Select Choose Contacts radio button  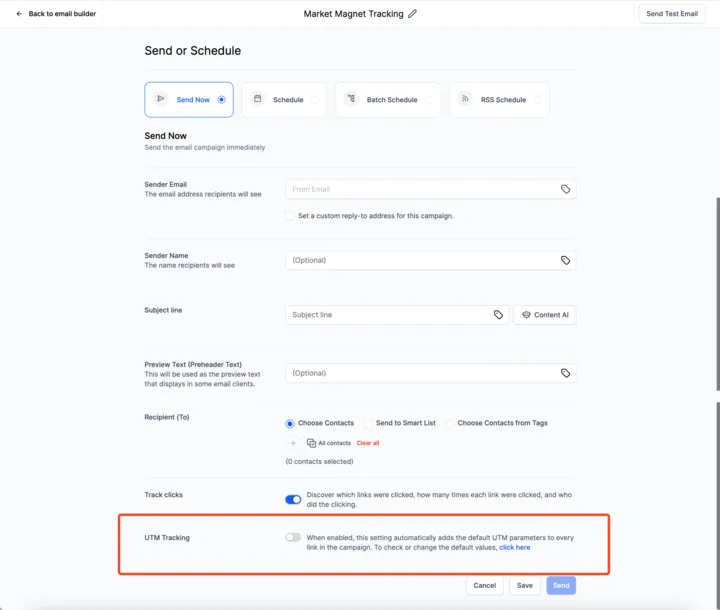pos(289,423)
